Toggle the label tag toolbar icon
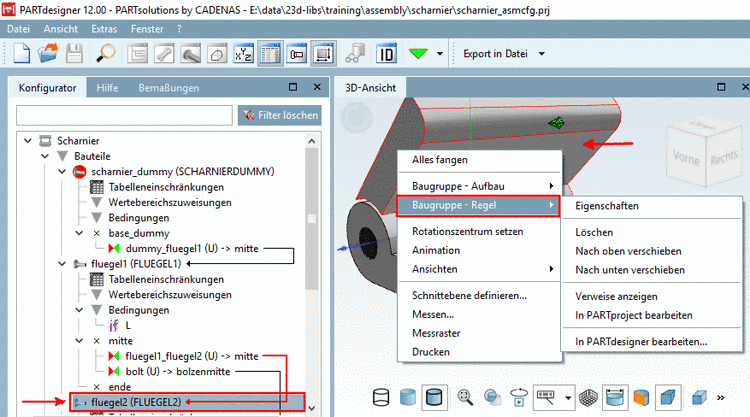Screen dimensions: 750x417 (297, 54)
